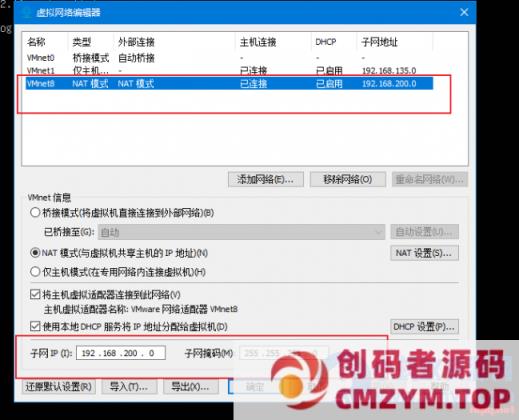
Task: Click the 主机连接 column header
Action: (x=258, y=42)
